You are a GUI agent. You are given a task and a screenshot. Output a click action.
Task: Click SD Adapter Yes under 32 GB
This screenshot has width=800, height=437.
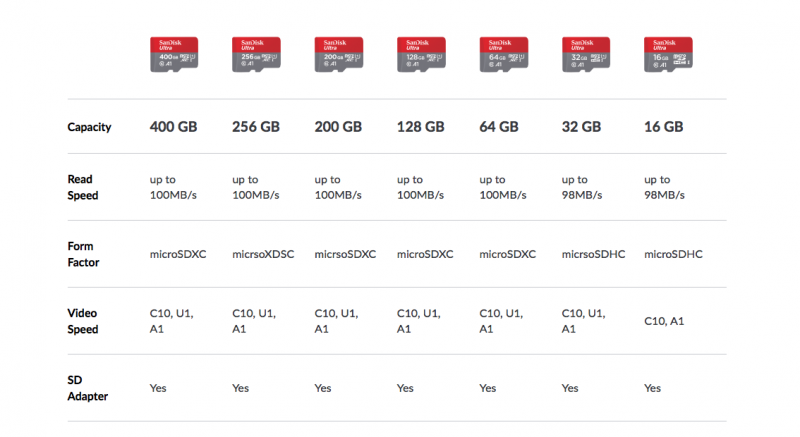pos(570,388)
